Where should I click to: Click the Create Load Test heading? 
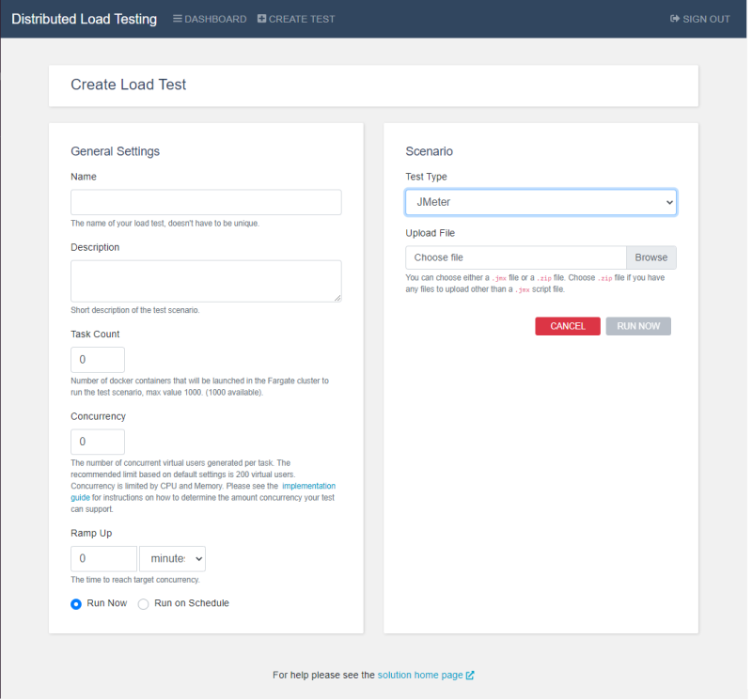tap(129, 85)
